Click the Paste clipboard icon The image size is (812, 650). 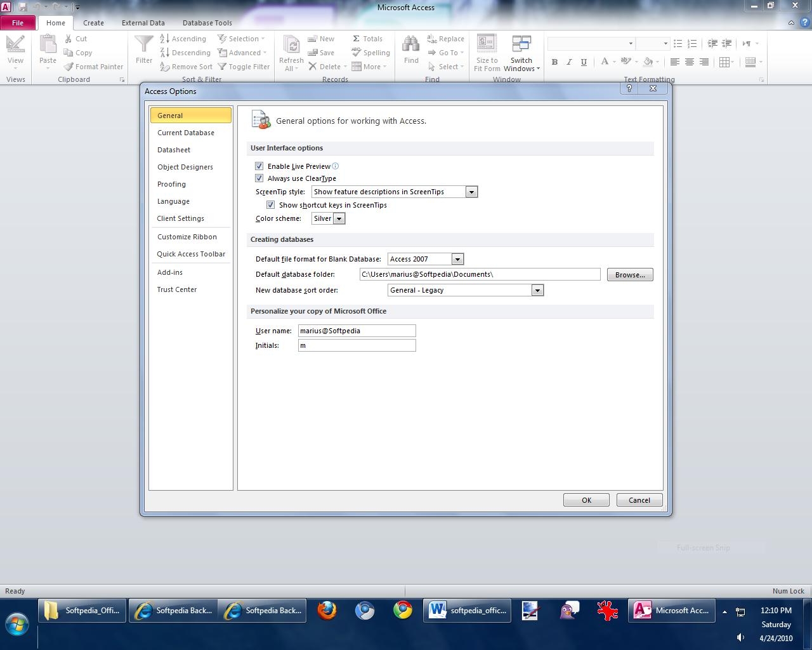[x=48, y=45]
